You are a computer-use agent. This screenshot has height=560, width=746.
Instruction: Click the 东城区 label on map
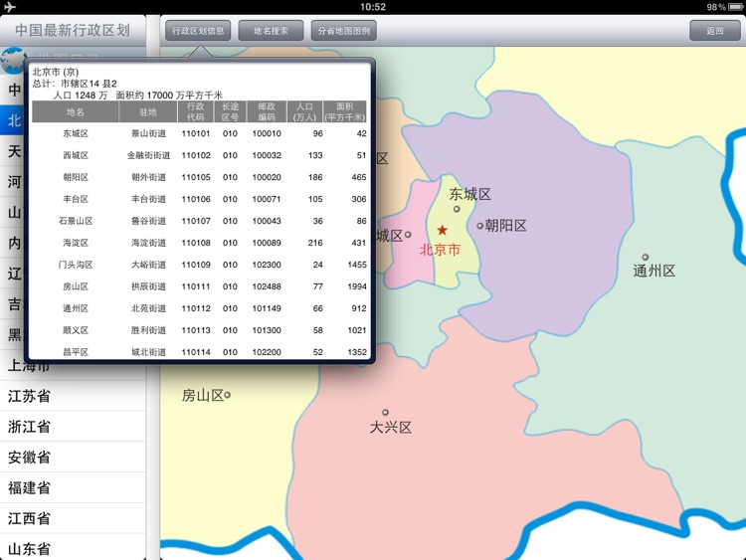[x=470, y=194]
